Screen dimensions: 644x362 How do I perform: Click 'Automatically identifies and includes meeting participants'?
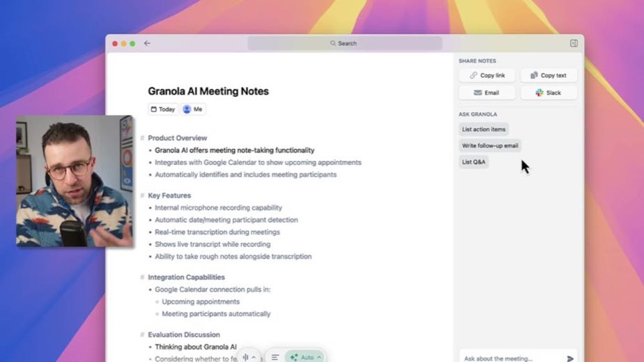(245, 175)
